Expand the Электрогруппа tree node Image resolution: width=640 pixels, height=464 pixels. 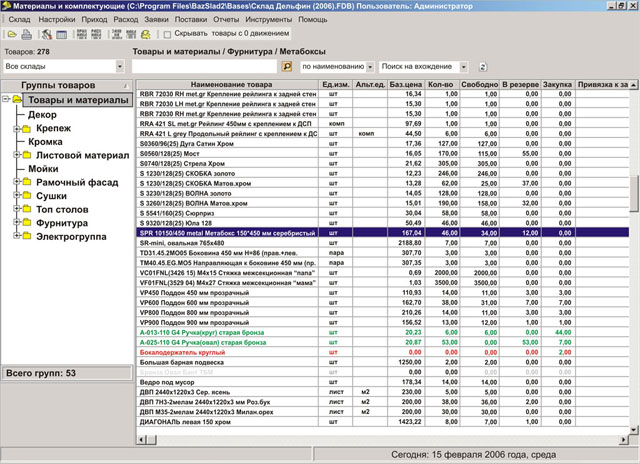coord(17,236)
